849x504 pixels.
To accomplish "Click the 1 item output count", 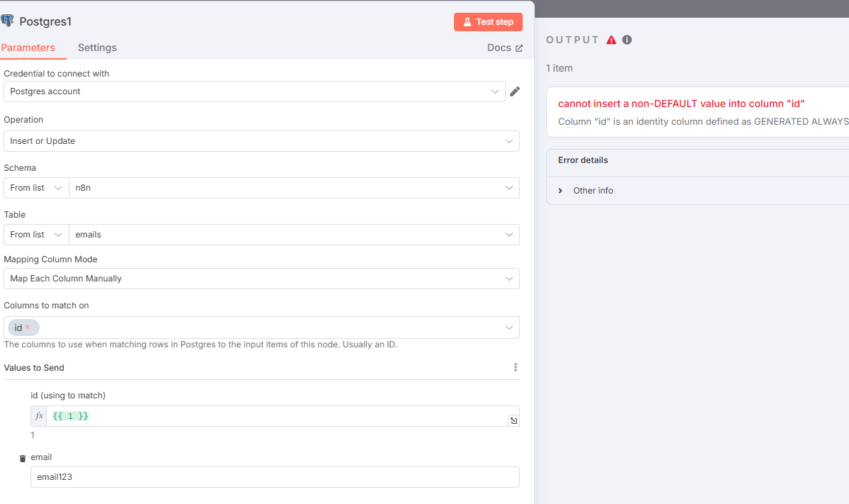I will pos(560,68).
